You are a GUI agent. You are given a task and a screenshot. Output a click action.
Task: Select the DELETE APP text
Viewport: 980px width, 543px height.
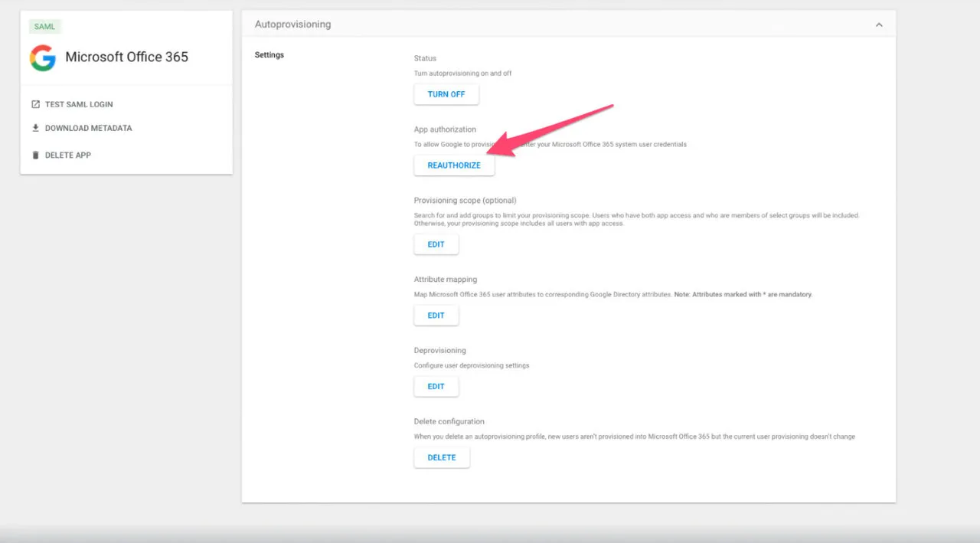68,155
